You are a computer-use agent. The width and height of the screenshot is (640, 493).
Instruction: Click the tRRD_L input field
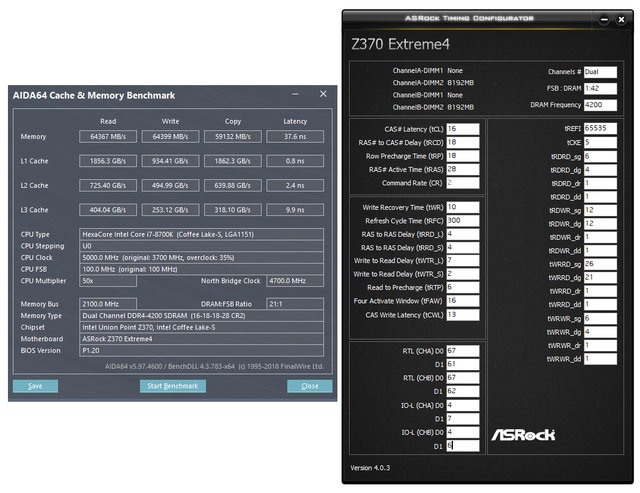[x=462, y=234]
